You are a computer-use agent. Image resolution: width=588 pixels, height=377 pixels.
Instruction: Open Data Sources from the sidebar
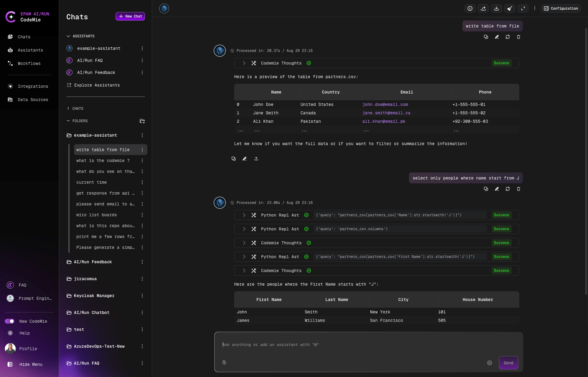click(x=33, y=100)
